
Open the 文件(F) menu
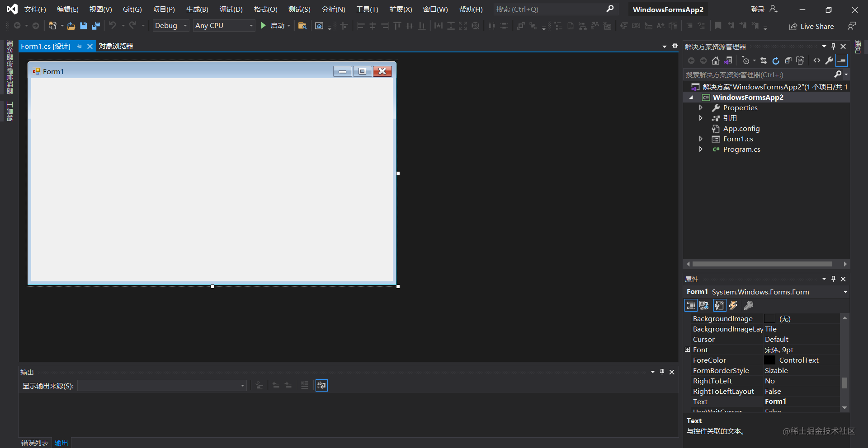(x=35, y=9)
